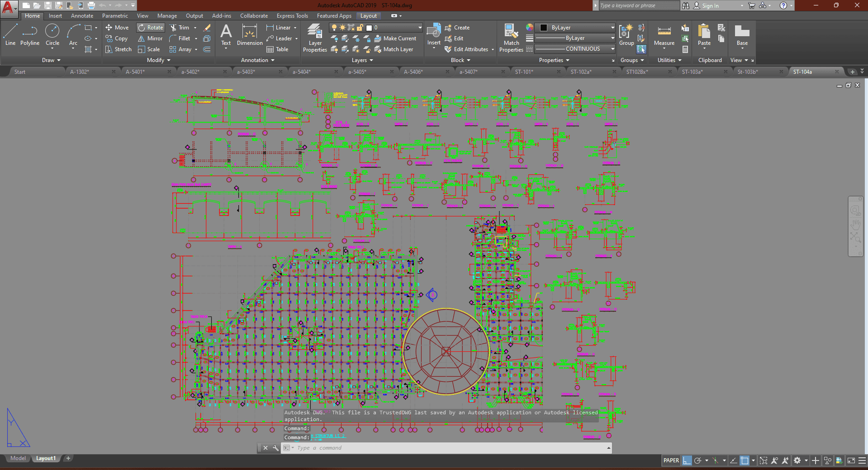
Task: Toggle PAPER space in status bar
Action: tap(671, 460)
